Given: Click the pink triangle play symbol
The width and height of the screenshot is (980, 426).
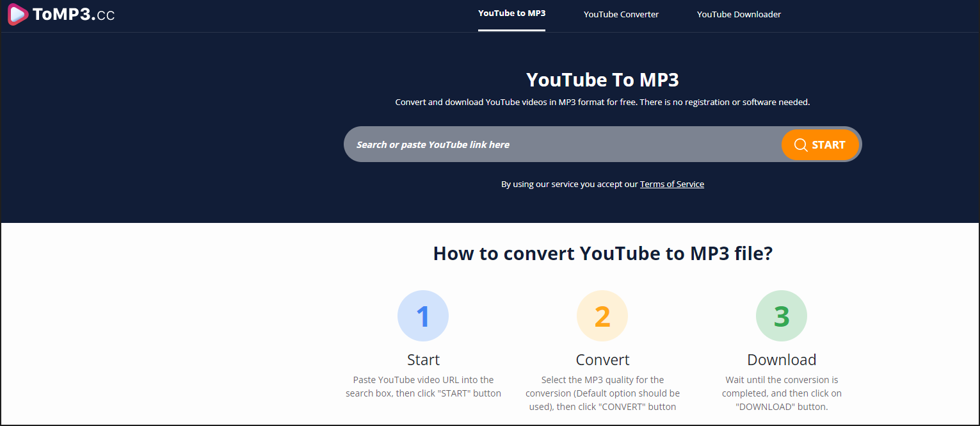Looking at the screenshot, I should [17, 14].
